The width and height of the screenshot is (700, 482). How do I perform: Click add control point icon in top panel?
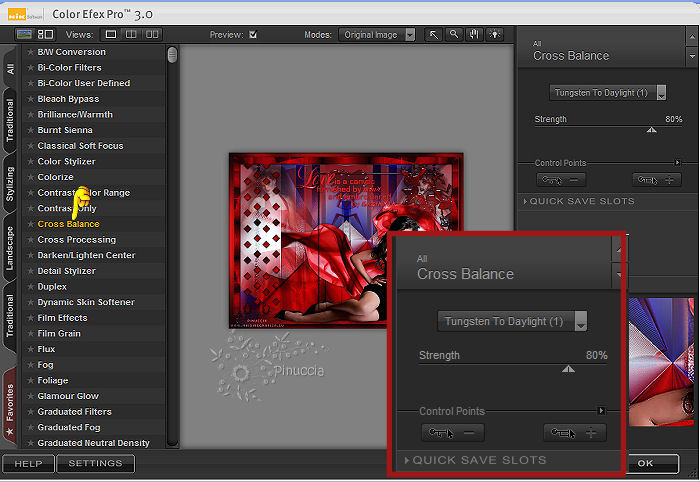tap(656, 180)
